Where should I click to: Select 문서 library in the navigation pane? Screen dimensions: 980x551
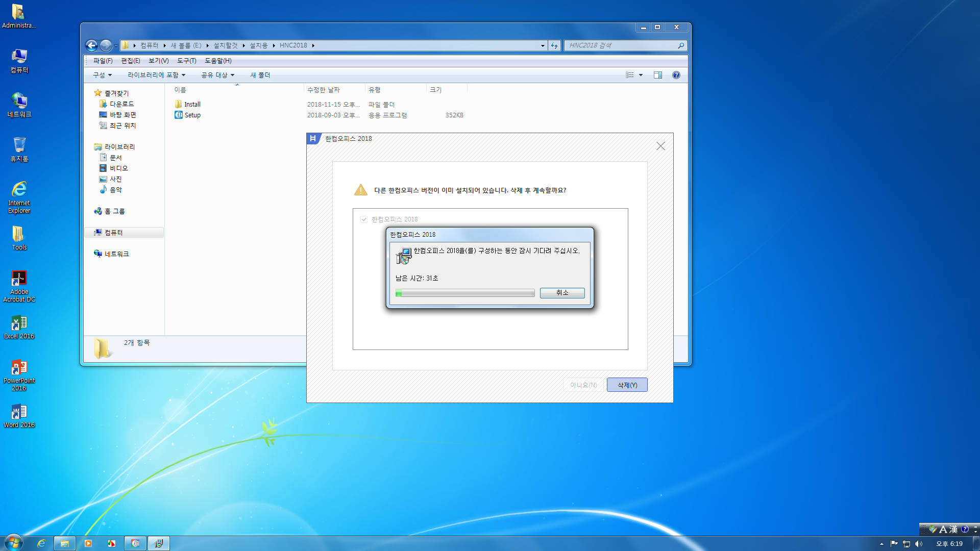point(111,158)
